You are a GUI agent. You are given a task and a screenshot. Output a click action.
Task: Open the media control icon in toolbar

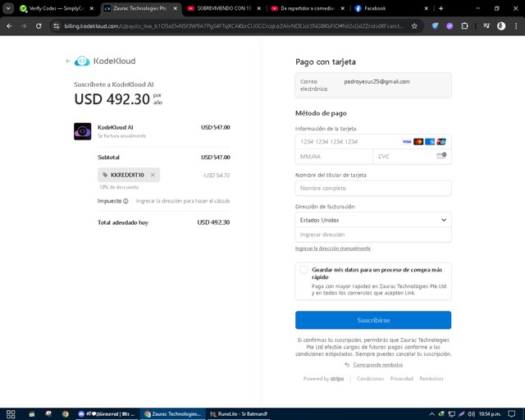click(486, 25)
